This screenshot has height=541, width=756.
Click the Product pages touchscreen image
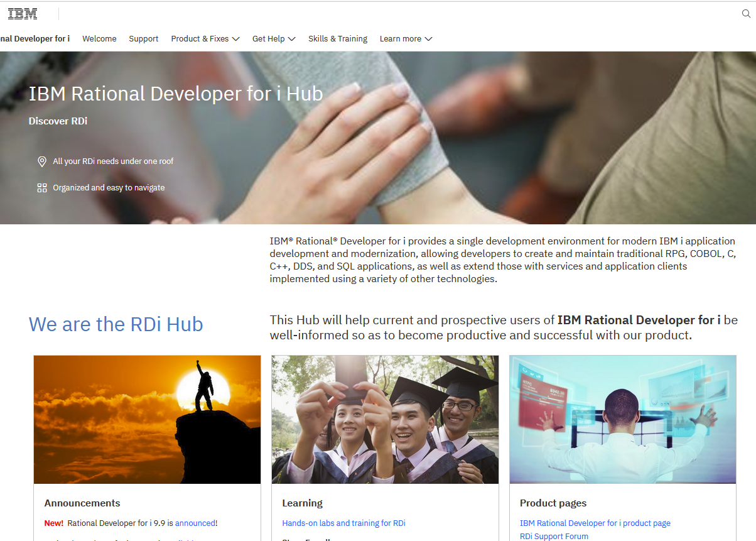[x=623, y=420]
